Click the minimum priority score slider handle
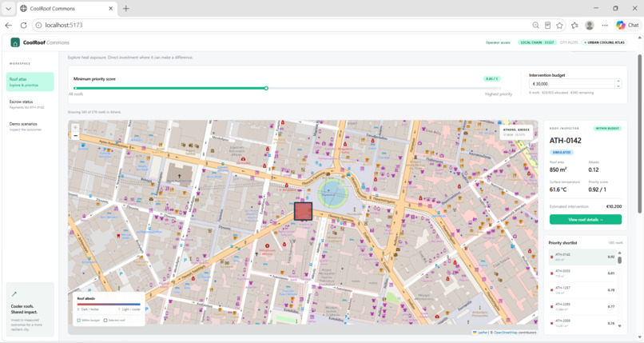This screenshot has height=343, width=644. (266, 88)
